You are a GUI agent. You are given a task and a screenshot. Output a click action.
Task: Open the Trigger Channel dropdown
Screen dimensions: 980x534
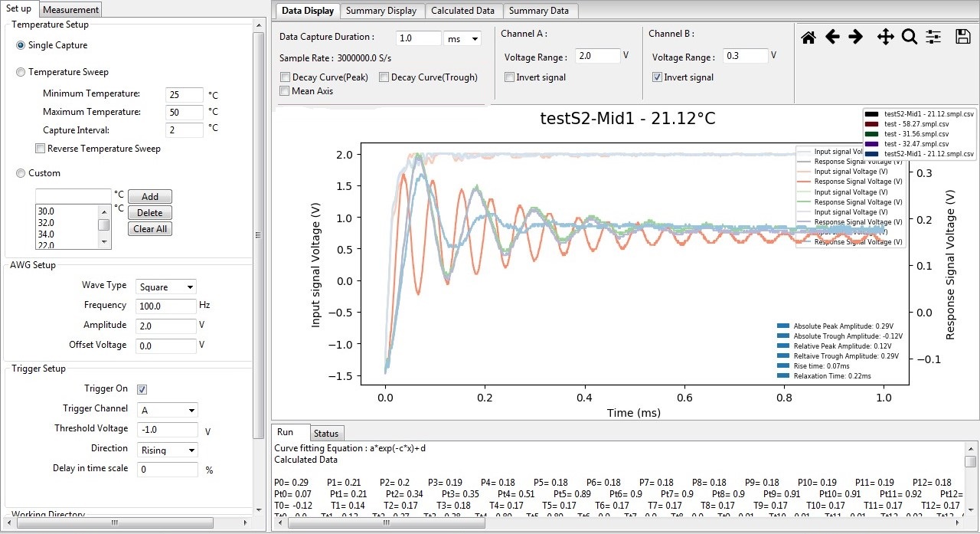click(167, 410)
